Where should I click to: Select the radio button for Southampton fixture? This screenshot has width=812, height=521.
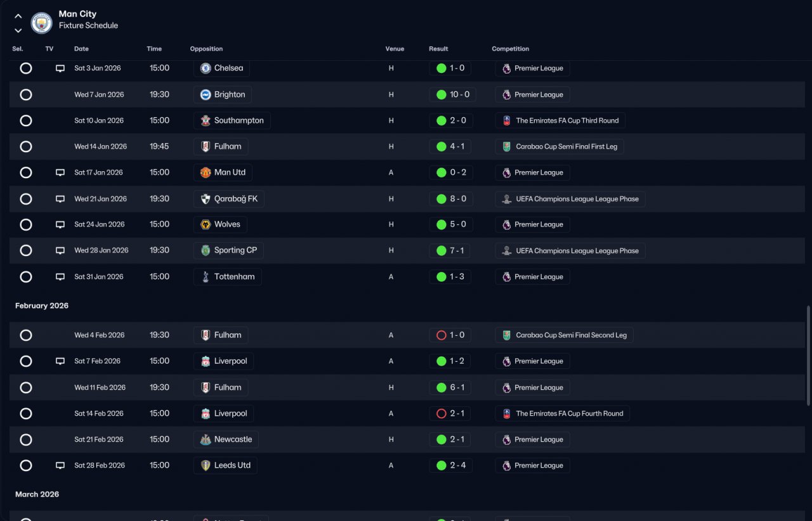click(26, 120)
